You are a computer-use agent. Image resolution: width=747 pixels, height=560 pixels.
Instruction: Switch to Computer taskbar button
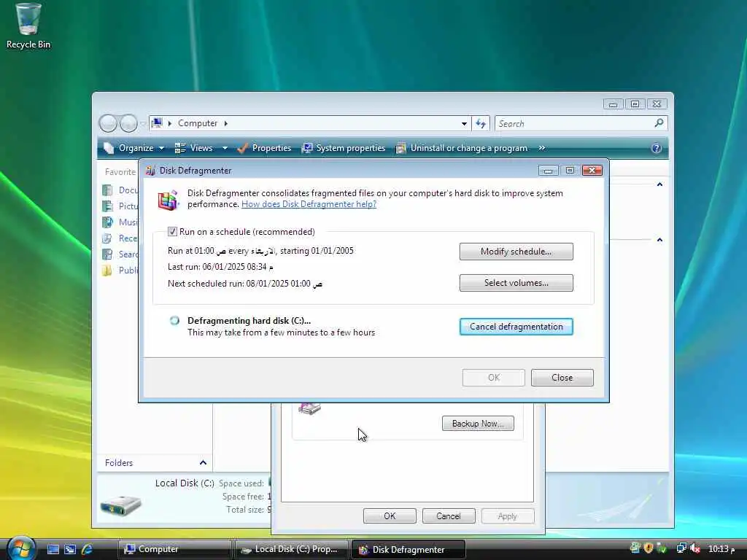tap(174, 549)
